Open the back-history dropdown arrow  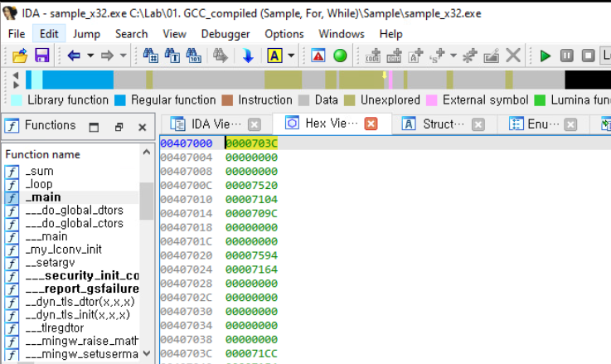click(90, 56)
